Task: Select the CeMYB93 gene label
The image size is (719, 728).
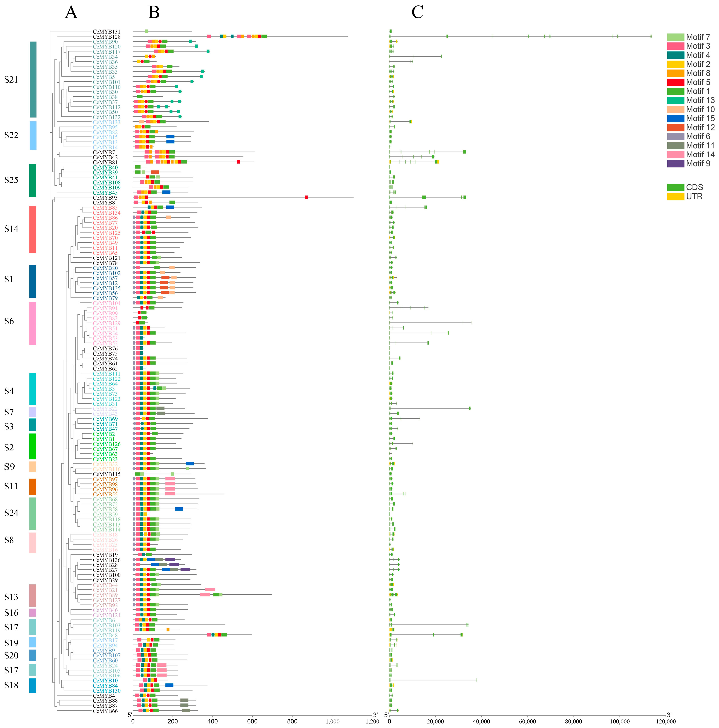Action: point(105,198)
